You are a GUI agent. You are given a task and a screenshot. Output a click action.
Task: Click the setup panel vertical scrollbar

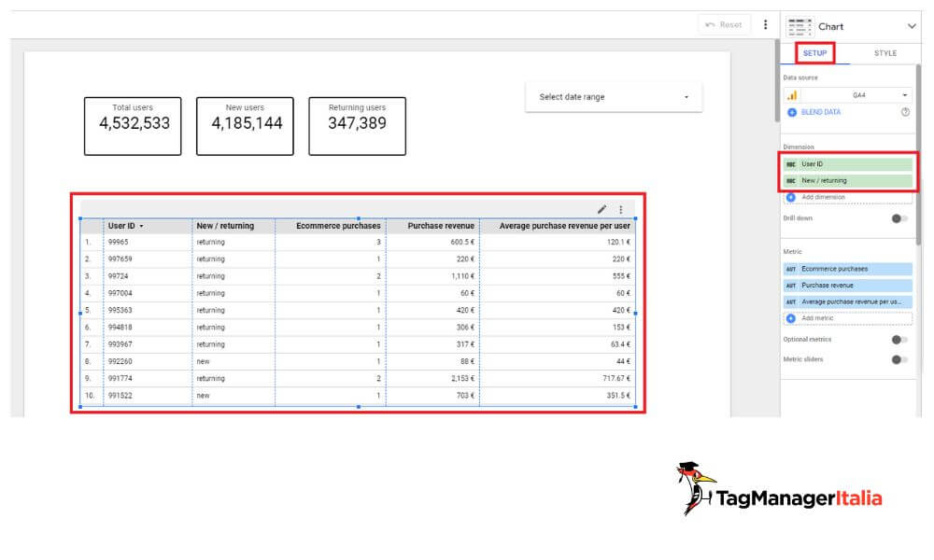point(918,155)
